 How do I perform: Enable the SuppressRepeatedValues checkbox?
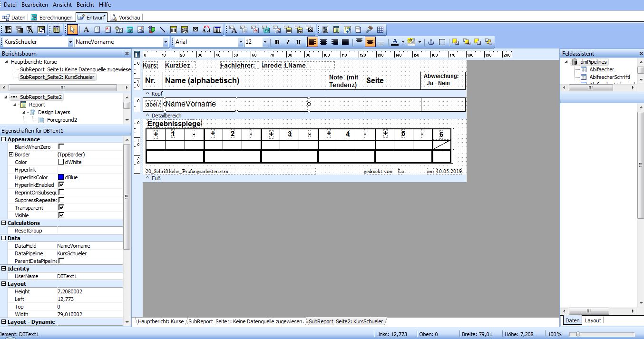(x=61, y=200)
